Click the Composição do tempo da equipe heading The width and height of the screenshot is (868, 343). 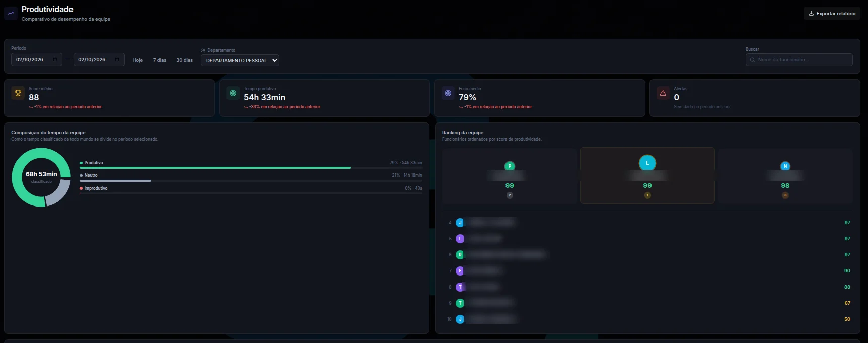(x=48, y=133)
